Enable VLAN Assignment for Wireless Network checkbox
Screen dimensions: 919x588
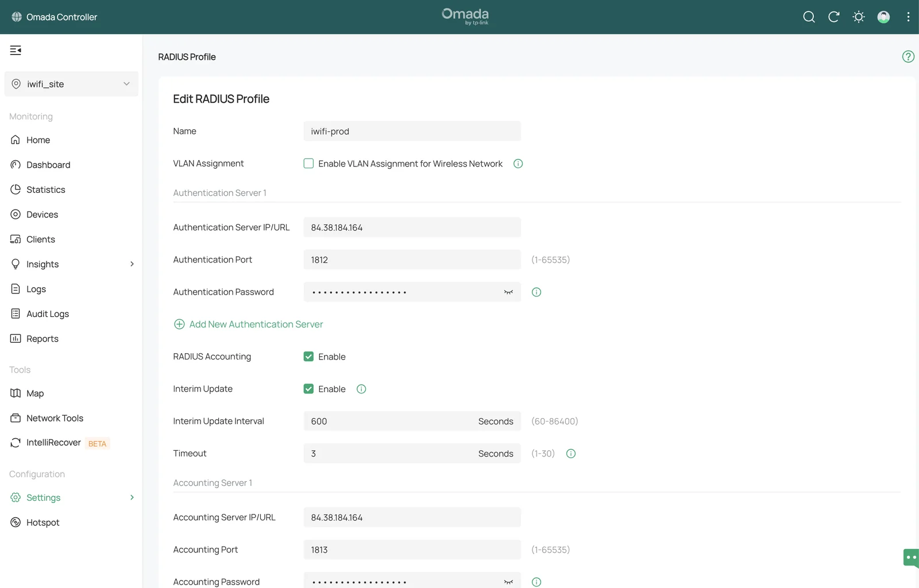[308, 163]
